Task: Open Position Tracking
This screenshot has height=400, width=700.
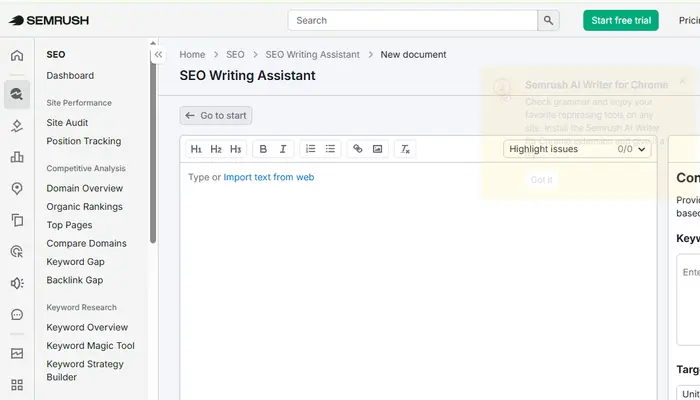Action: coord(83,141)
